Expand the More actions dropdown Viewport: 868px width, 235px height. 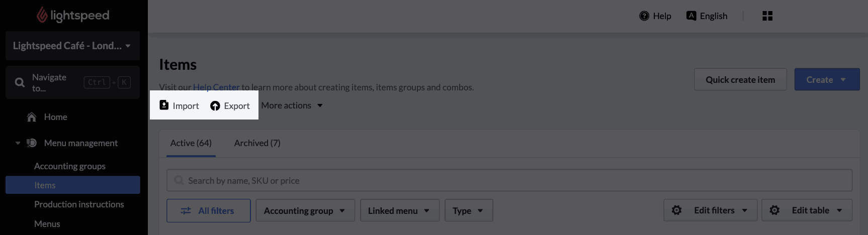pos(292,105)
